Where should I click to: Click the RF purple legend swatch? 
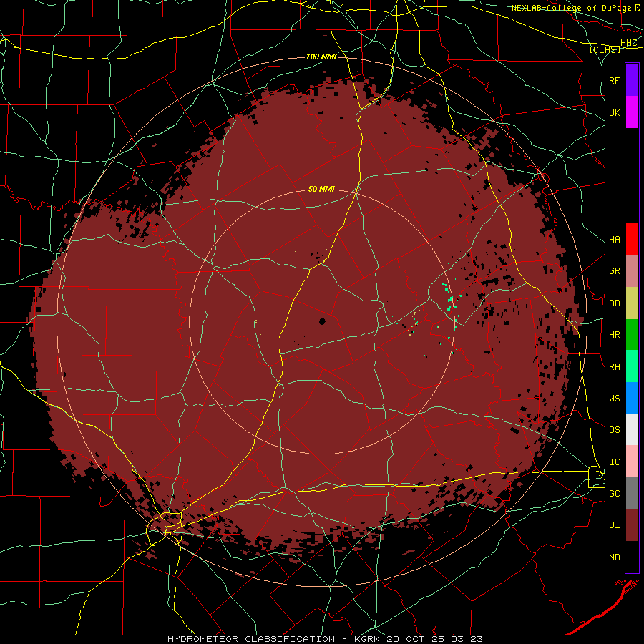pos(632,80)
